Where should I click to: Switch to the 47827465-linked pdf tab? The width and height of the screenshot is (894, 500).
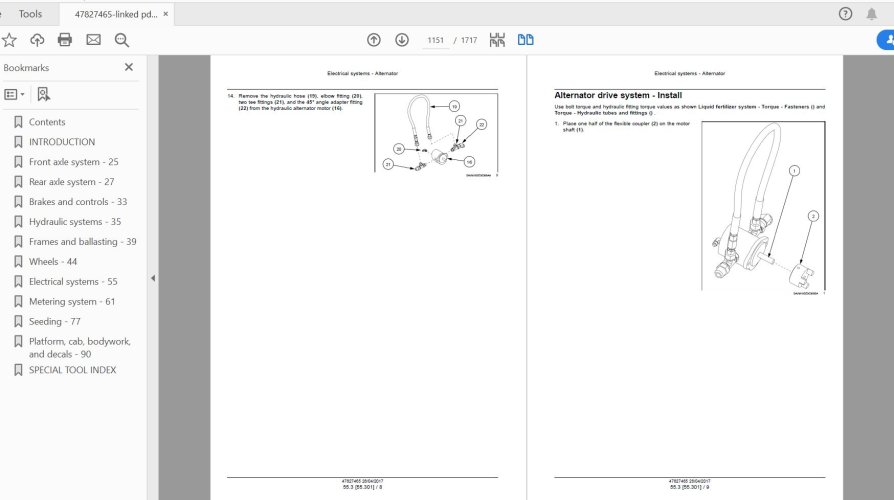click(116, 14)
